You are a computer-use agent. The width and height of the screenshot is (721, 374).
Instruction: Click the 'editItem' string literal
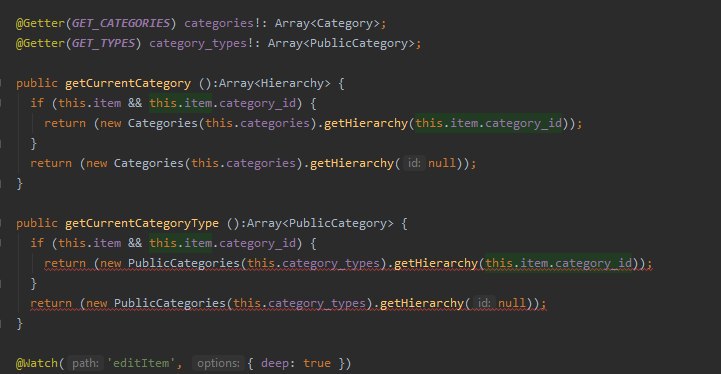[141, 363]
